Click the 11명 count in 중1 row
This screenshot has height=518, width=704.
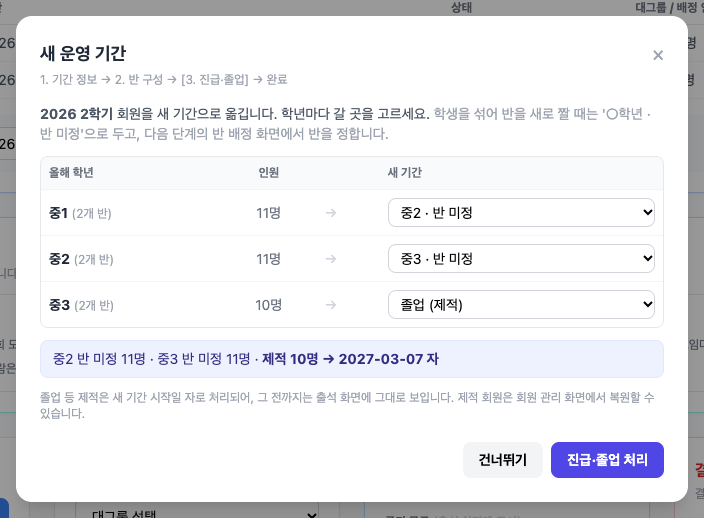[268, 213]
